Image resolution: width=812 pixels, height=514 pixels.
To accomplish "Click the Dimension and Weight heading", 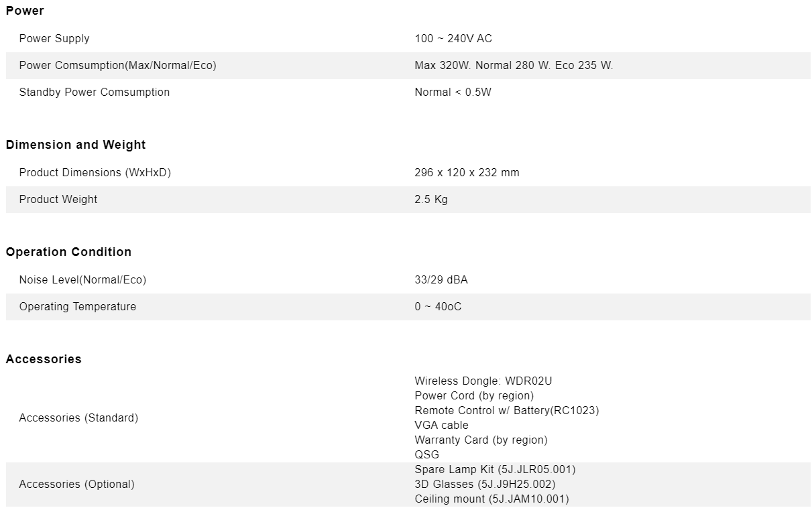I will 76,145.
